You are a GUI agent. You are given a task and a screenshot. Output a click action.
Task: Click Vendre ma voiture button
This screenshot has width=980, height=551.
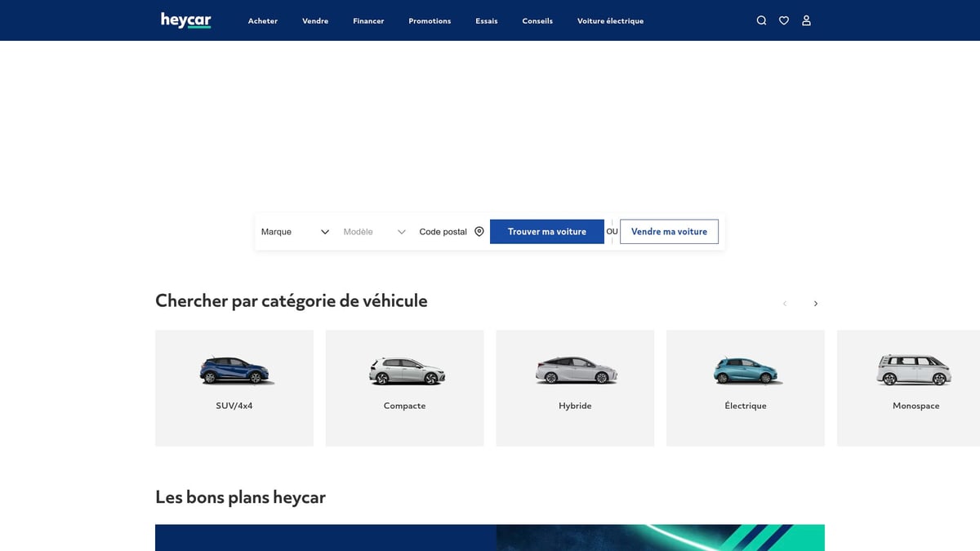coord(669,232)
